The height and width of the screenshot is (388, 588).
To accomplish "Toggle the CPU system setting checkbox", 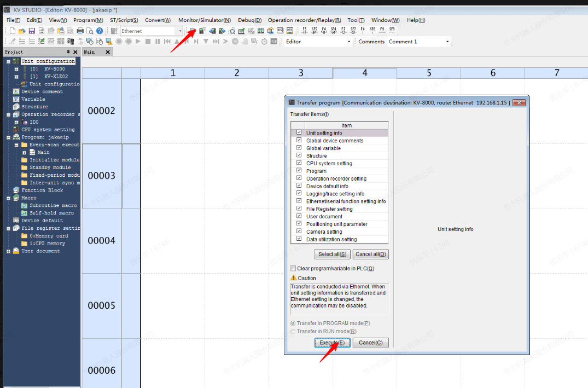I will [299, 163].
